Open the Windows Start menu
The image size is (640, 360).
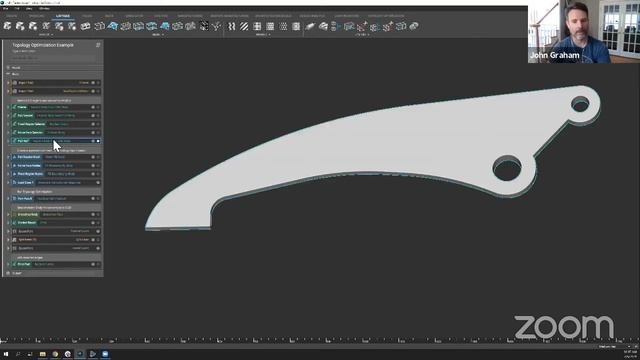click(6, 354)
